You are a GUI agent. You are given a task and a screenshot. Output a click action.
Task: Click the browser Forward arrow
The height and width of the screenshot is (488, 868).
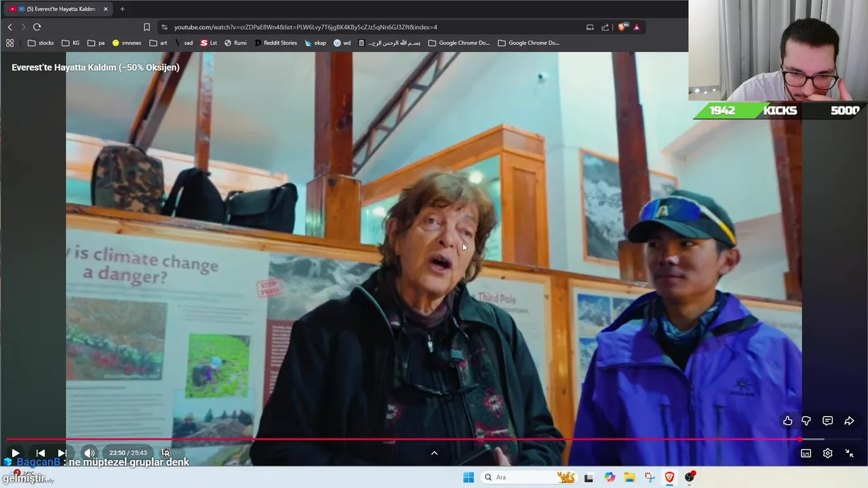(23, 27)
